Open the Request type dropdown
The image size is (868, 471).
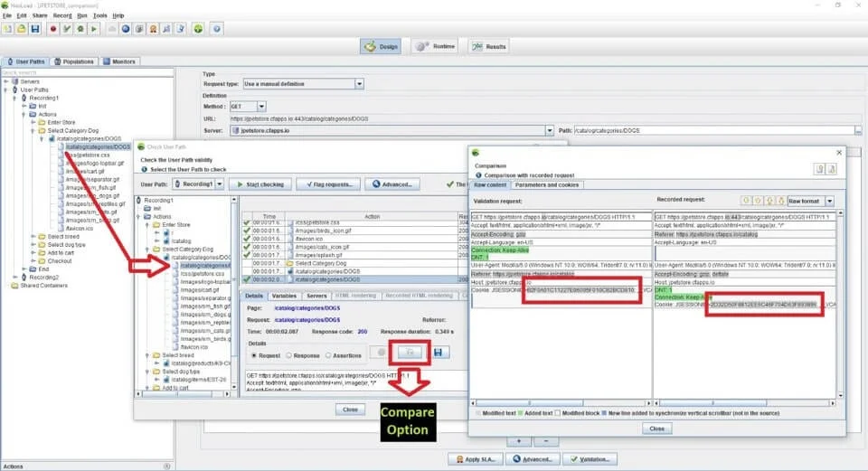(359, 83)
